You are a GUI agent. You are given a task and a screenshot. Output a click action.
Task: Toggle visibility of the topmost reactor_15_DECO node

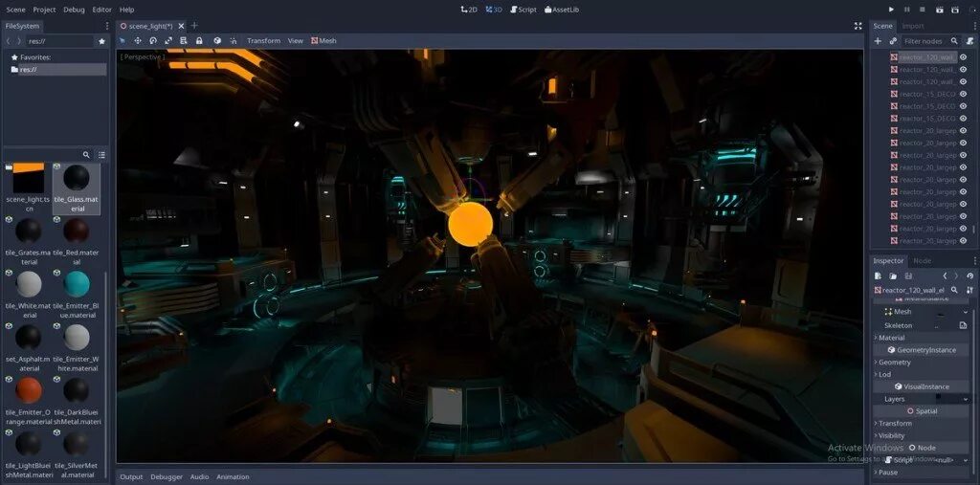[963, 94]
